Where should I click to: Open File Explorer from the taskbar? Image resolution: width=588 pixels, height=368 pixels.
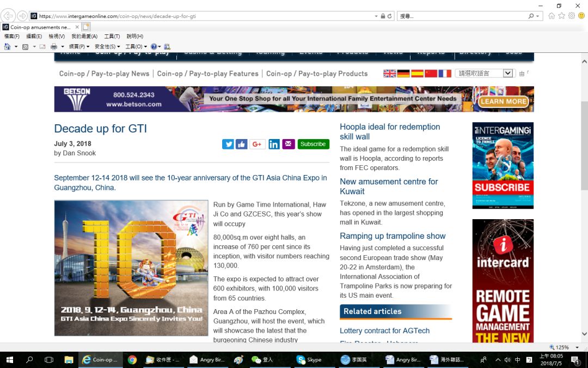click(x=69, y=360)
